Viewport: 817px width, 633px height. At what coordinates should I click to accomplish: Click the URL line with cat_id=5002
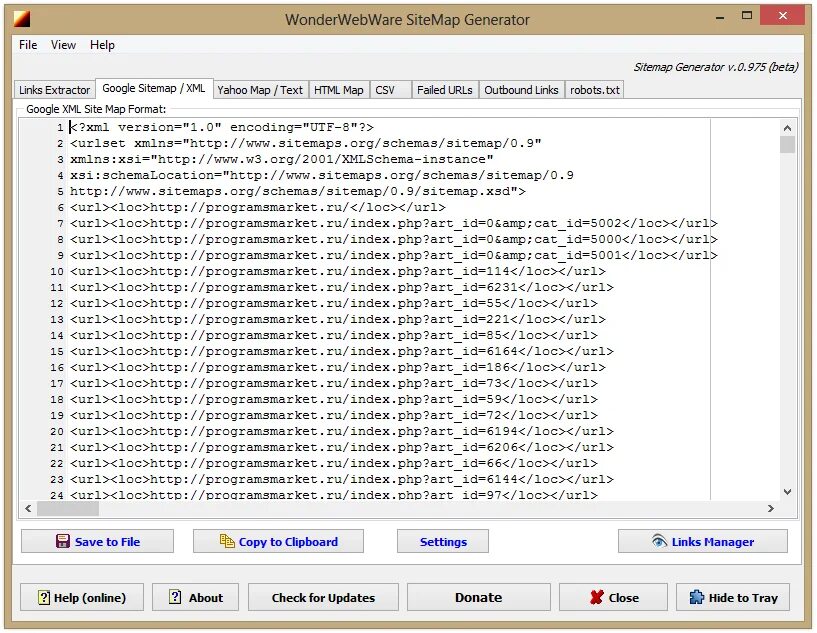click(393, 224)
